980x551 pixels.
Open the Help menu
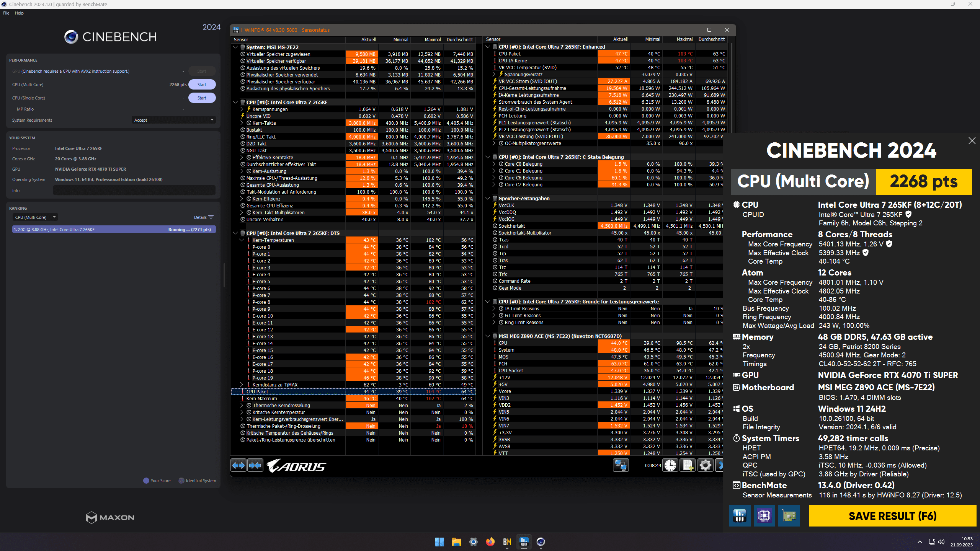coord(19,13)
